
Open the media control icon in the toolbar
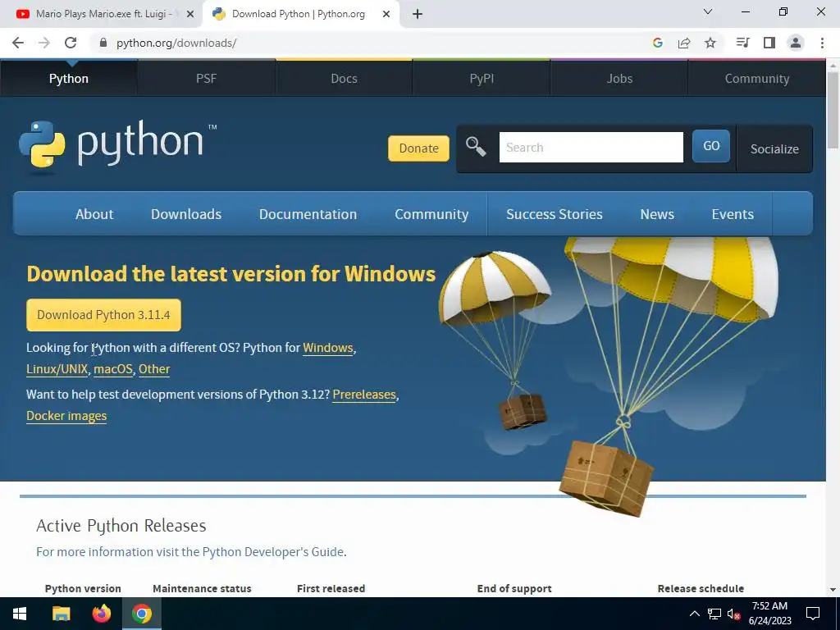coord(742,43)
